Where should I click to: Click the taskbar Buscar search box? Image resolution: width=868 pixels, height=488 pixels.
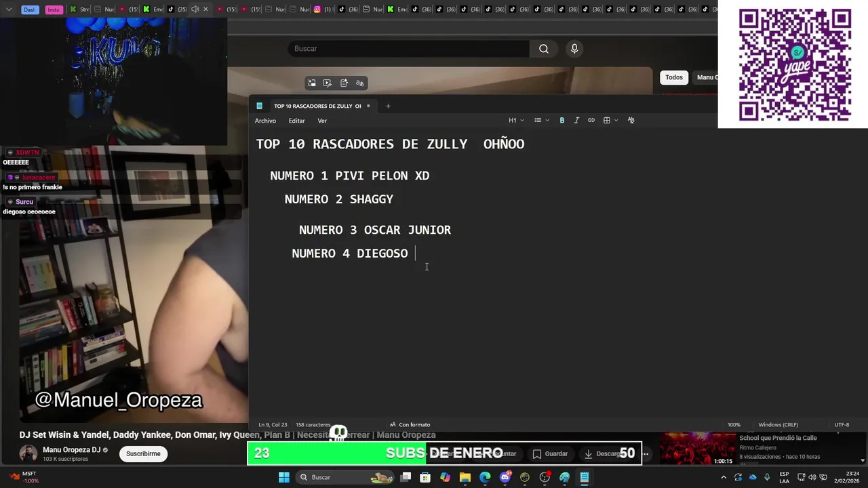tap(346, 477)
